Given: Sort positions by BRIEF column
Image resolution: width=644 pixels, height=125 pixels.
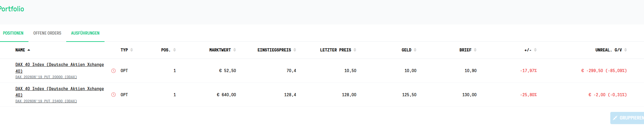Looking at the screenshot, I should [x=475, y=50].
